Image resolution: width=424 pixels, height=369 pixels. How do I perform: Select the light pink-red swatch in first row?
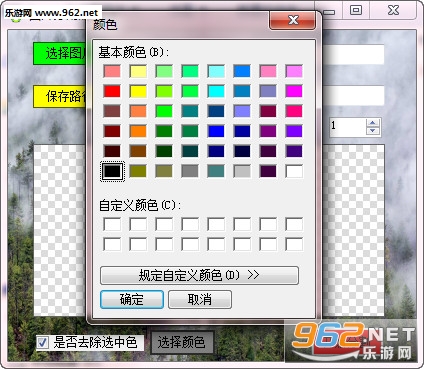point(112,71)
